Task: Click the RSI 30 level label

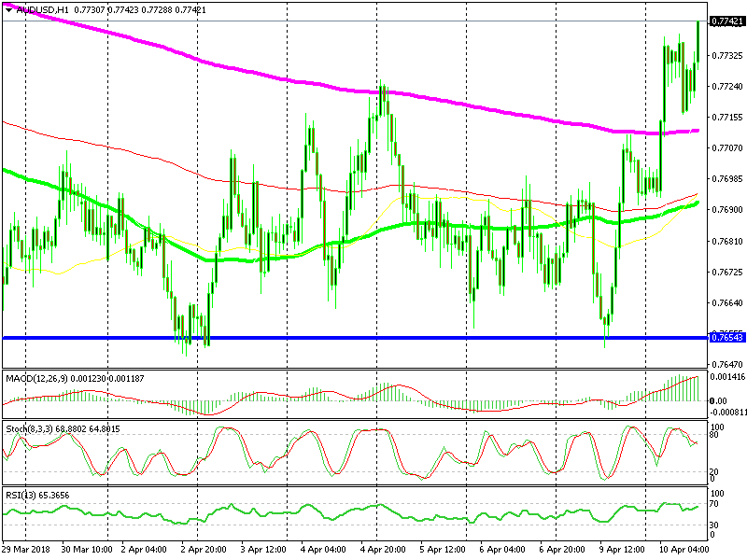Action: [714, 525]
